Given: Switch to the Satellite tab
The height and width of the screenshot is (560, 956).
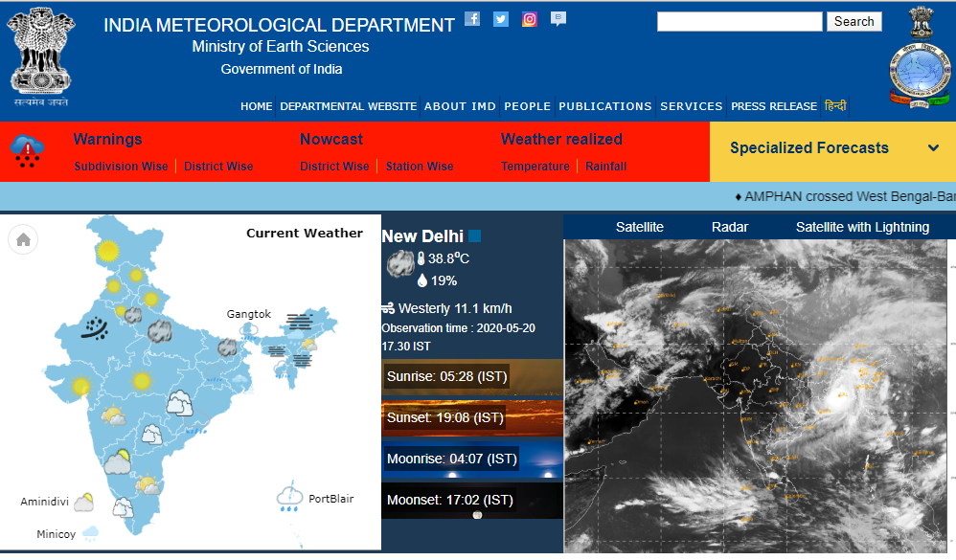Looking at the screenshot, I should [640, 227].
